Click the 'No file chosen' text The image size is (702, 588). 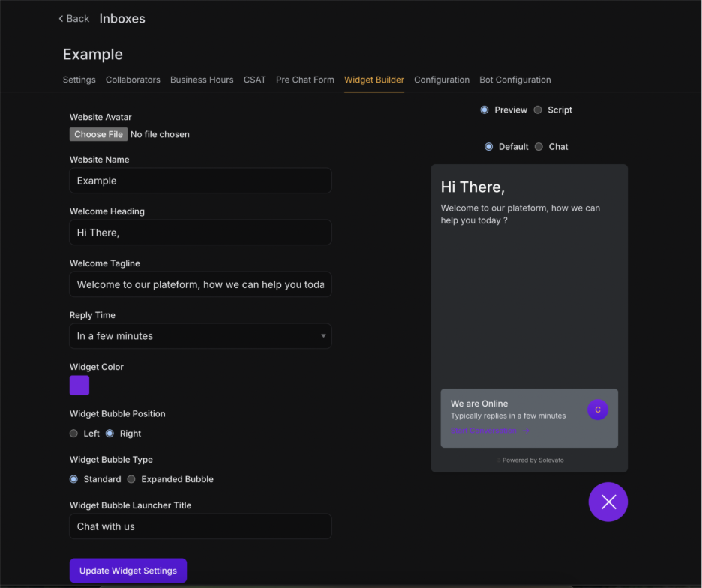click(x=160, y=134)
